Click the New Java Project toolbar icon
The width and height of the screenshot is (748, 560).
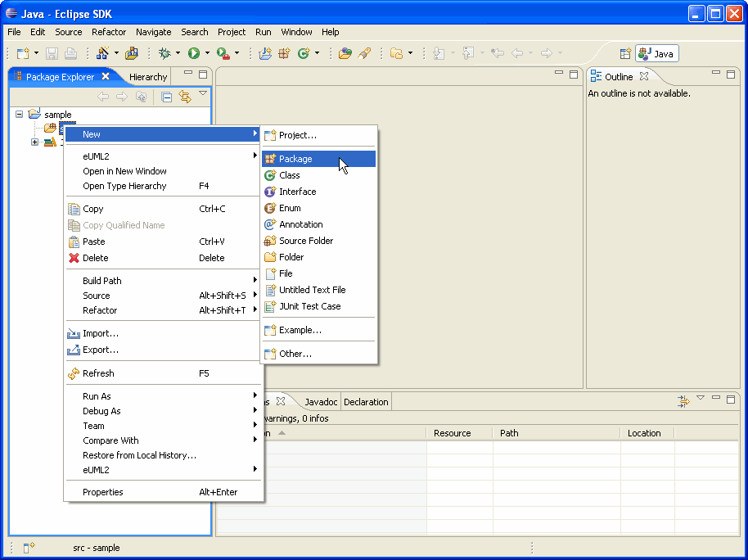tap(265, 53)
